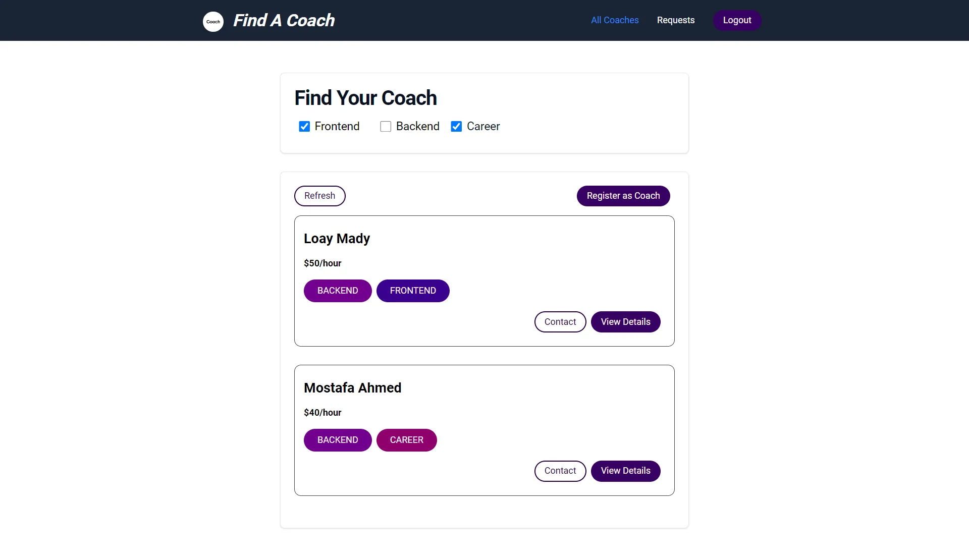
Task: Click the coach name Loay Mady
Action: 337,238
